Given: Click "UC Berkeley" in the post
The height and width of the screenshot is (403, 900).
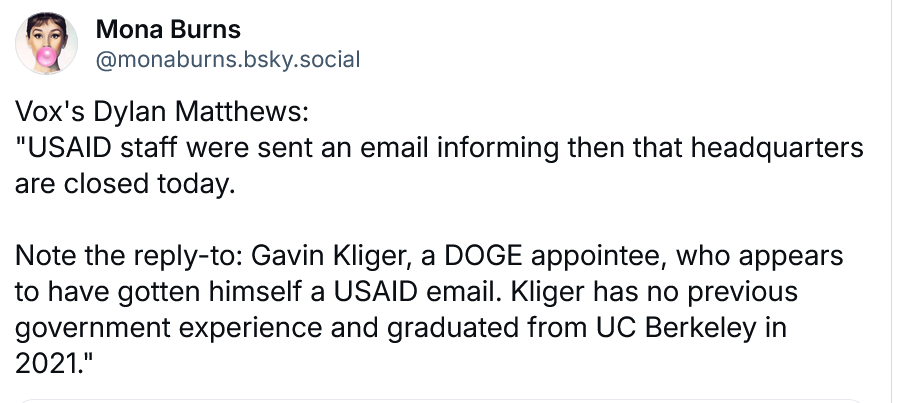Looking at the screenshot, I should (x=676, y=328).
